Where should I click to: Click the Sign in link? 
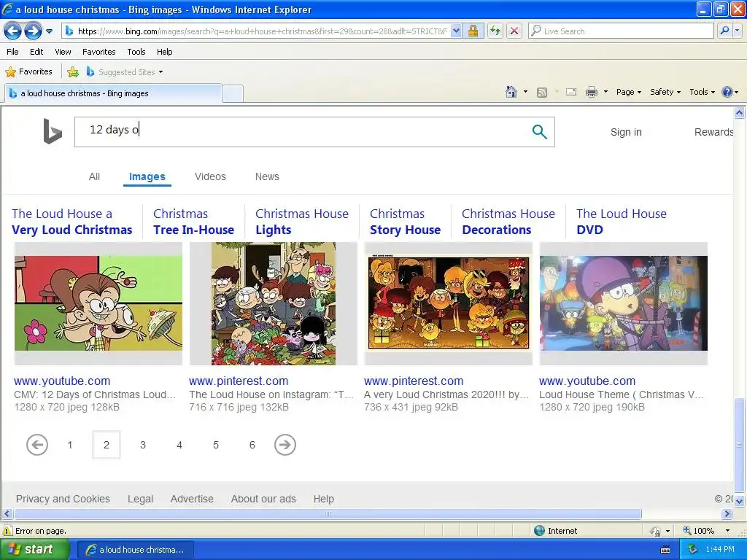click(626, 133)
